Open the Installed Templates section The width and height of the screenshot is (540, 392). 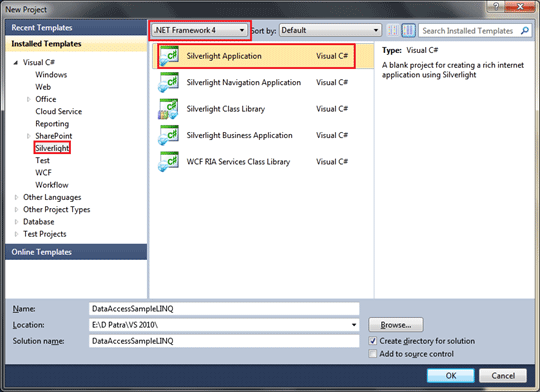tap(76, 44)
